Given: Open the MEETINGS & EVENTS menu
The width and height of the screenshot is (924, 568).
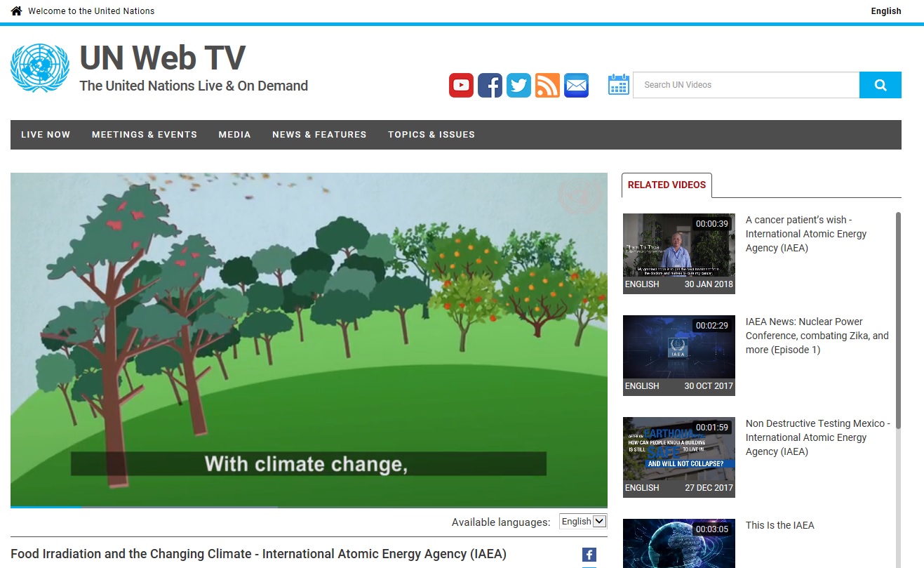Looking at the screenshot, I should [x=145, y=135].
